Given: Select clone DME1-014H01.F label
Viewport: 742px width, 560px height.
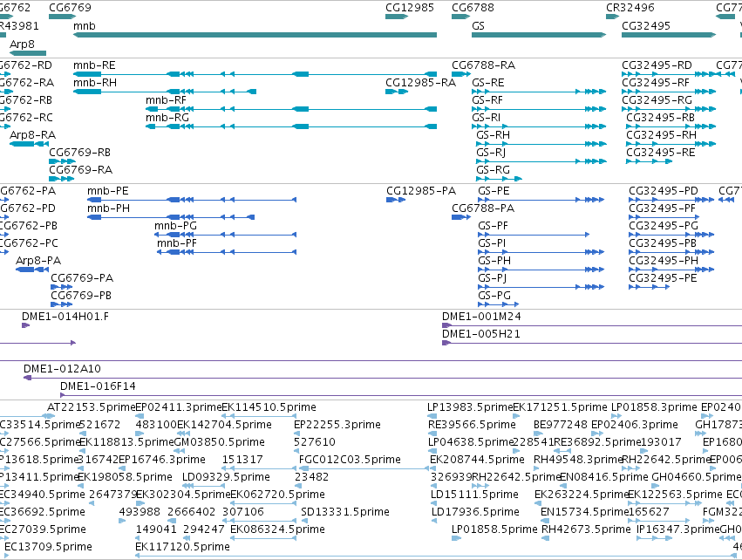Looking at the screenshot, I should (x=65, y=317).
